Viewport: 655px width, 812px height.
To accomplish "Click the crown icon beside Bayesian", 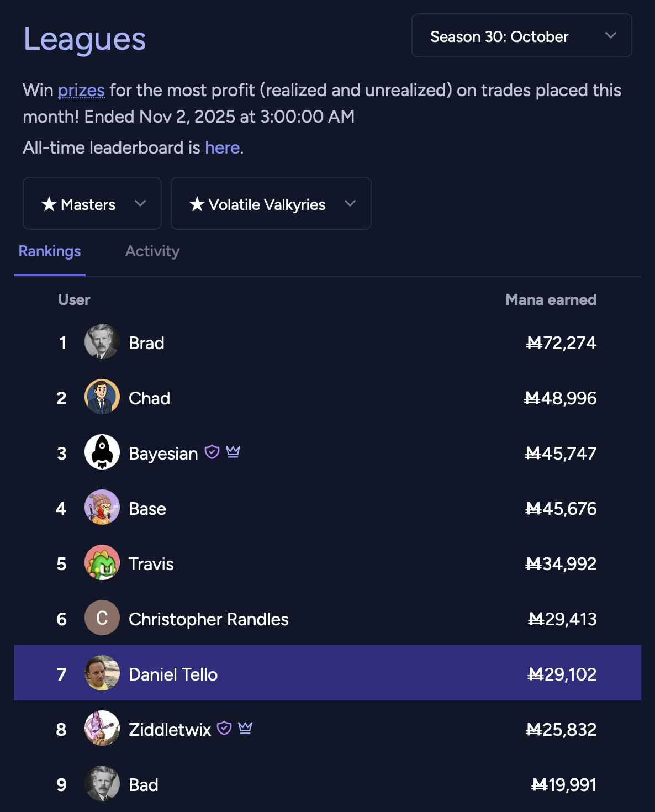I will (233, 452).
